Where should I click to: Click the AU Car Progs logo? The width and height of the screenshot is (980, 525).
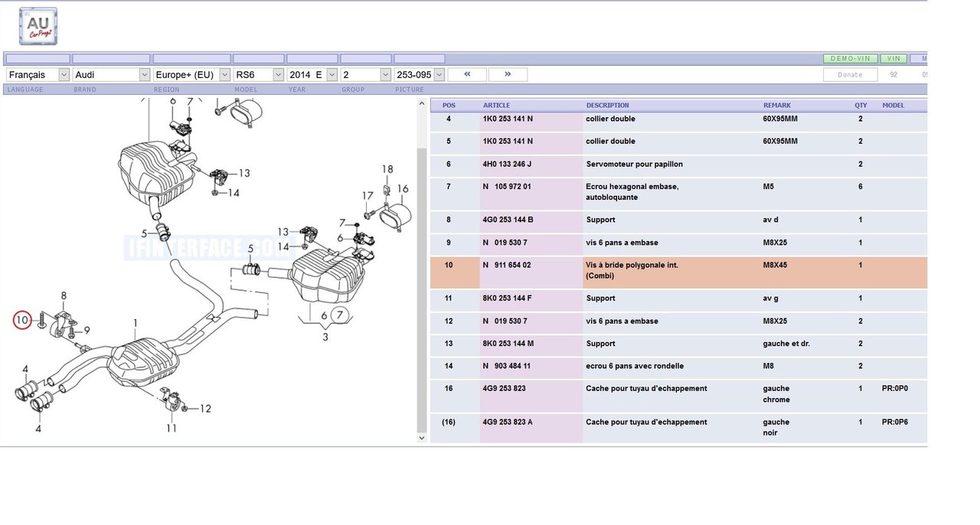(38, 26)
